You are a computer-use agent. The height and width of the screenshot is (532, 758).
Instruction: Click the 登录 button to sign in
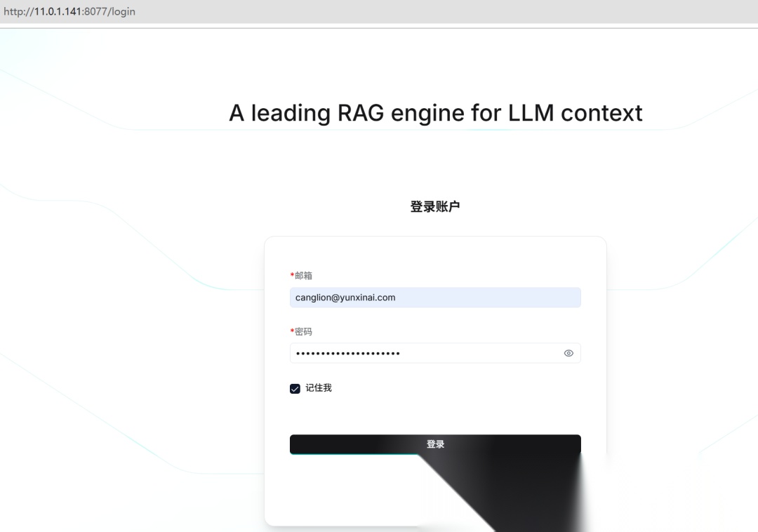pyautogui.click(x=435, y=444)
